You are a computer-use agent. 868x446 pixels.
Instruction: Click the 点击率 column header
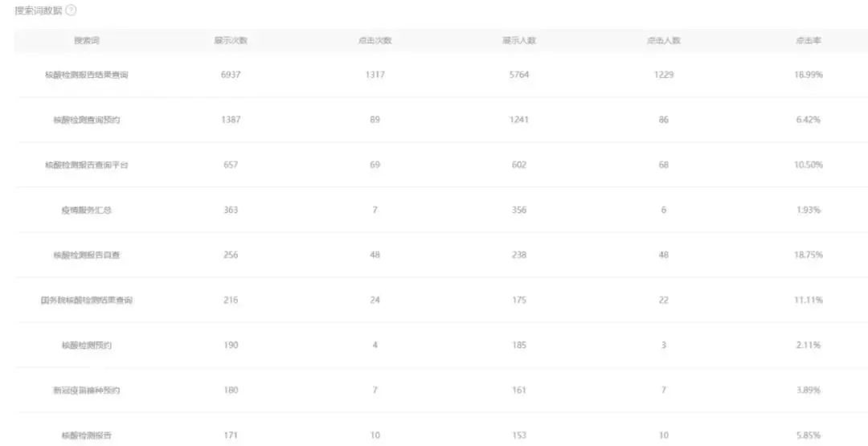808,40
